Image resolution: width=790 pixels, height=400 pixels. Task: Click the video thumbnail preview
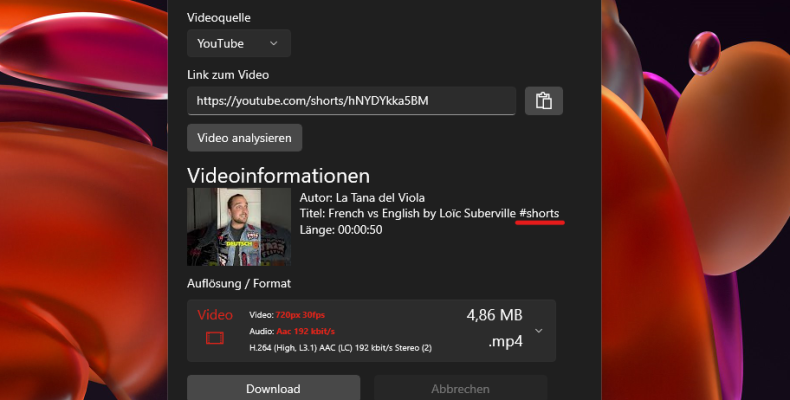click(239, 227)
